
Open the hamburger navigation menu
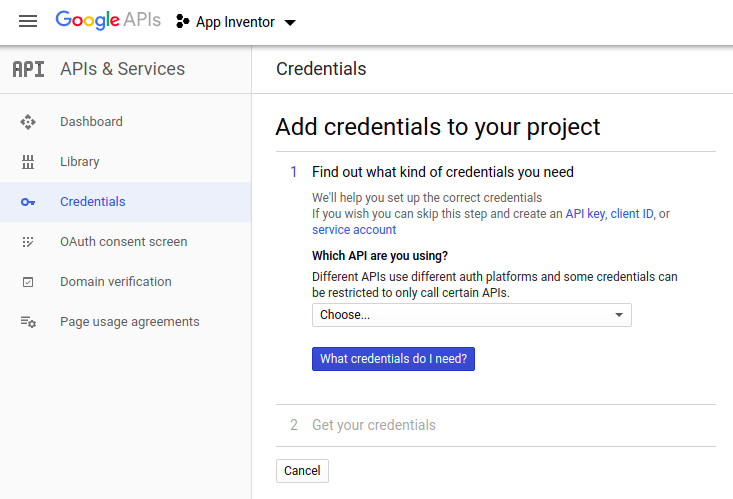(x=28, y=22)
